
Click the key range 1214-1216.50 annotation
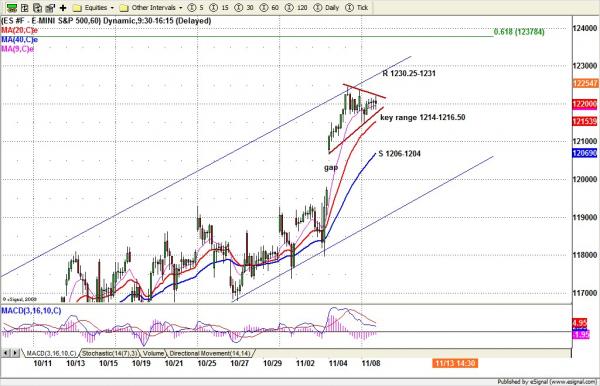point(423,117)
